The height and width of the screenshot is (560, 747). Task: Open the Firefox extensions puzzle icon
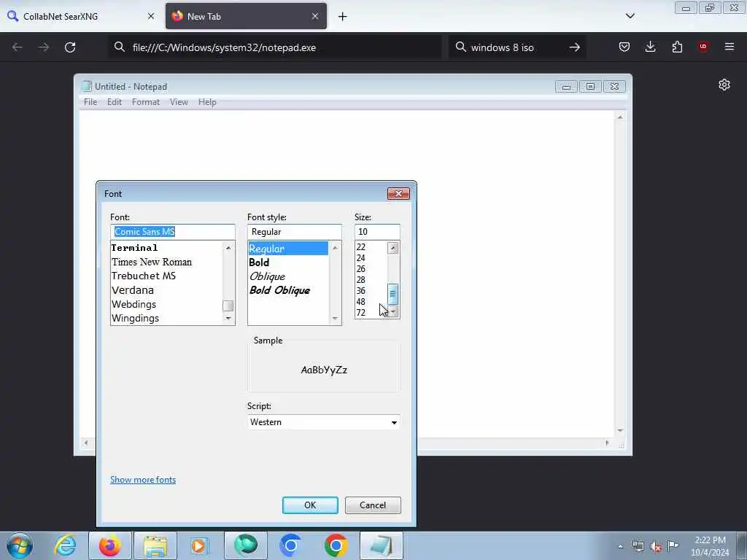pos(677,47)
